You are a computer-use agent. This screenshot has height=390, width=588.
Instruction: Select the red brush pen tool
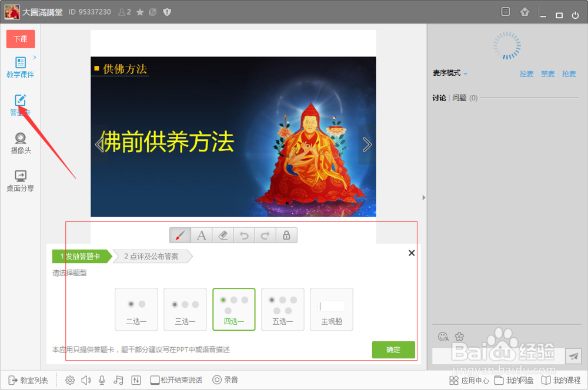pos(180,236)
